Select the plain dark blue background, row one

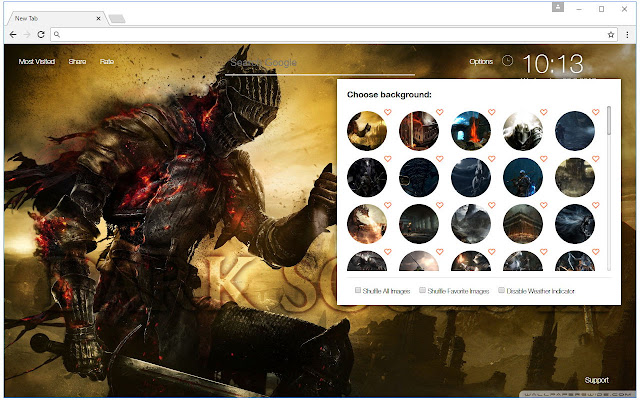click(575, 131)
